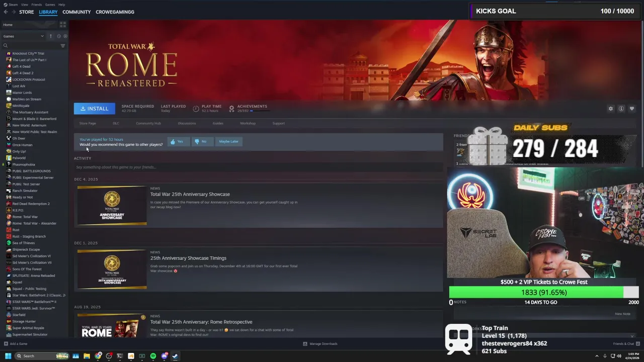Open the CROWEGAMINGG profile tab
This screenshot has width=644, height=362.
pyautogui.click(x=115, y=12)
